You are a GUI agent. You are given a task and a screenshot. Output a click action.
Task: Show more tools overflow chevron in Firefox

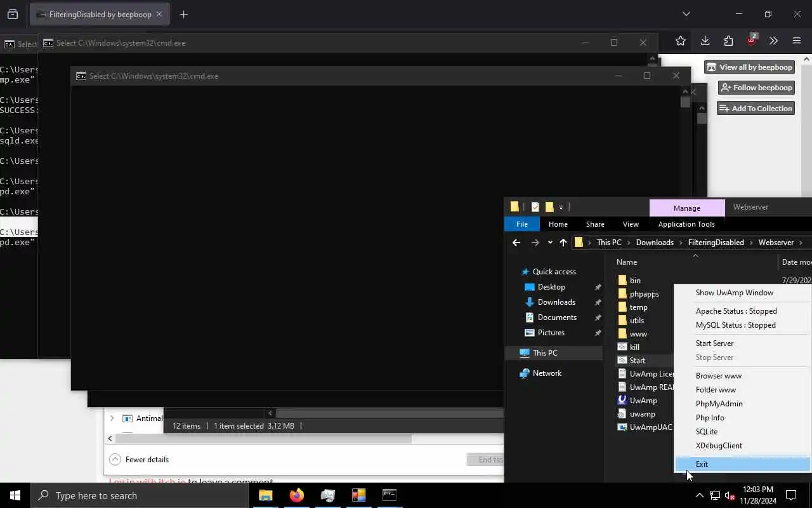[x=773, y=41]
